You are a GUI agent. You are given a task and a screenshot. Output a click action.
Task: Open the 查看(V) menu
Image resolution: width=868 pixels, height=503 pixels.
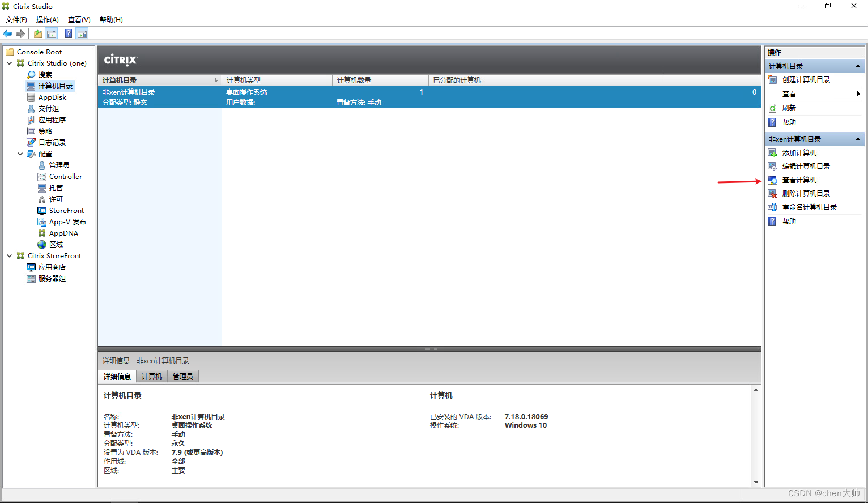coord(79,20)
